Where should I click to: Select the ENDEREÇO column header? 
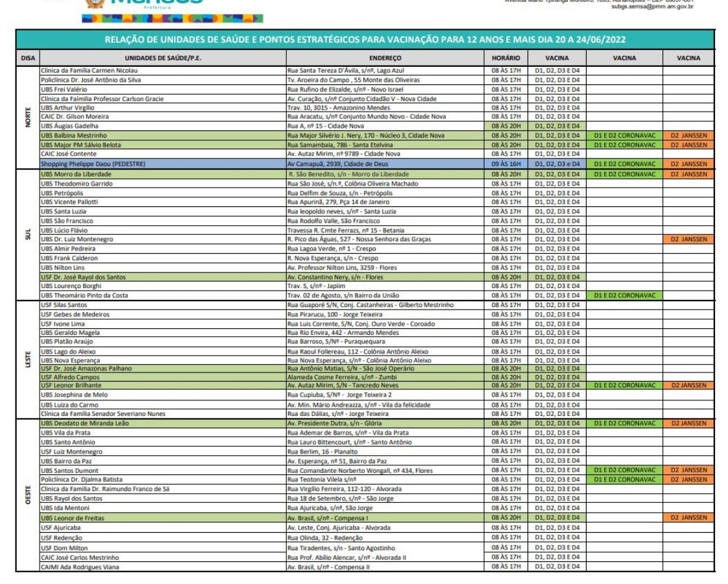point(389,58)
